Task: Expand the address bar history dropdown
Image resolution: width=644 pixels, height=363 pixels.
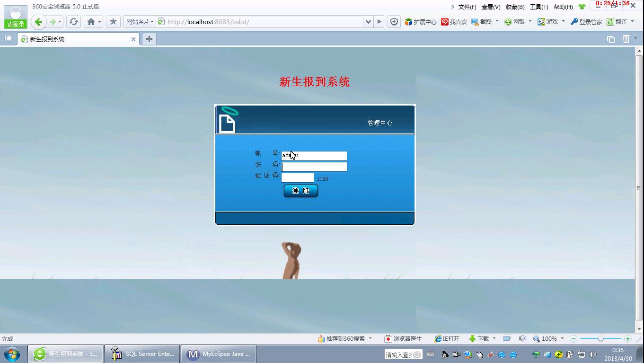Action: pyautogui.click(x=368, y=22)
